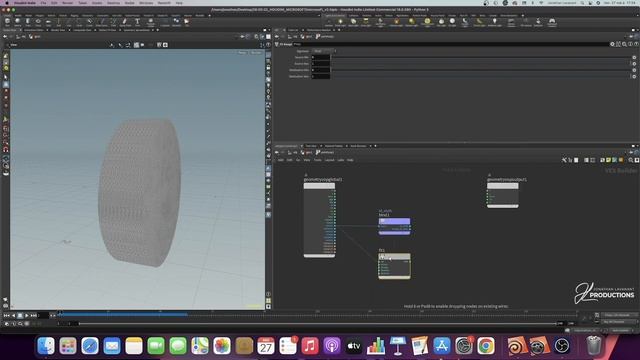Open the Signature dropdown in parameters
The image size is (640, 360).
(x=324, y=51)
